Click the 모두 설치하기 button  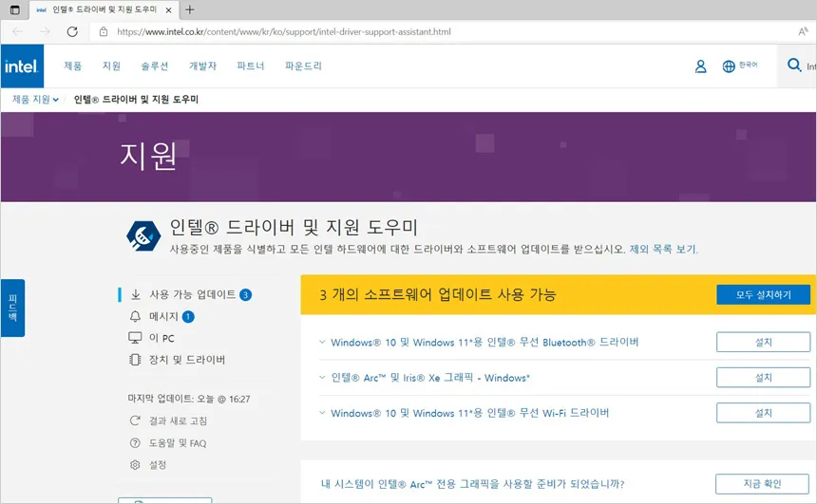[x=764, y=294]
